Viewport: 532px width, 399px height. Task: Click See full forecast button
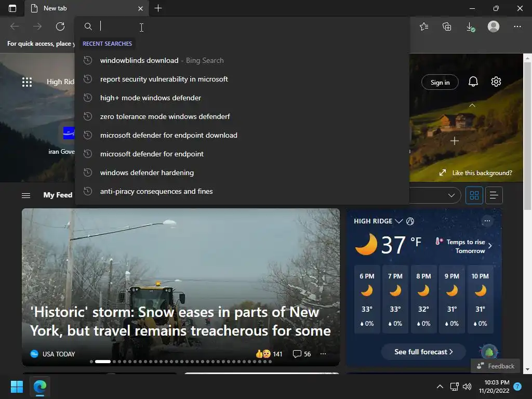pyautogui.click(x=423, y=352)
